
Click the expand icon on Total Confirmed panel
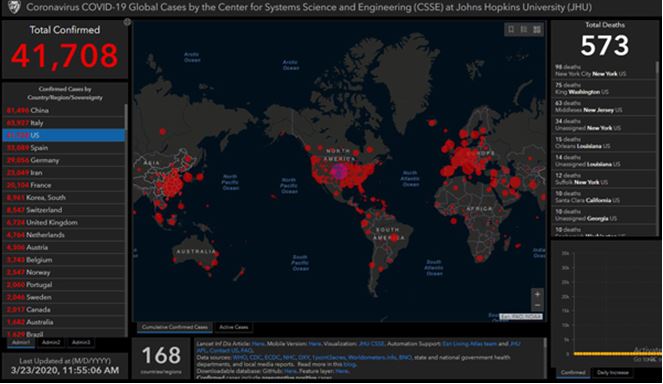coord(127,22)
